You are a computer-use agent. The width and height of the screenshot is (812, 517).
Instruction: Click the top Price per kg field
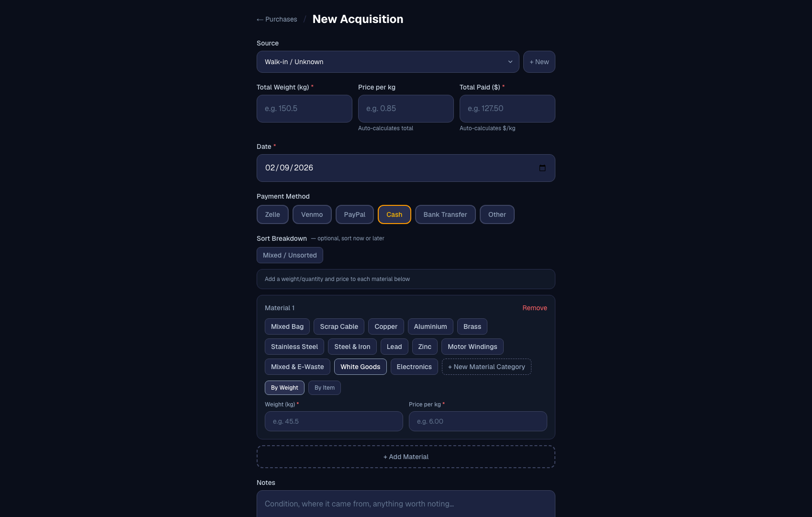406,109
